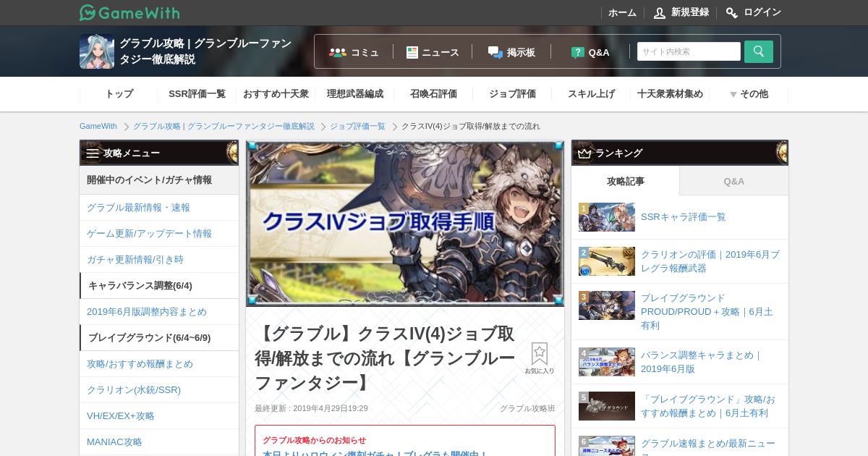
Task: Click the Q&A question mark icon
Action: tap(578, 52)
